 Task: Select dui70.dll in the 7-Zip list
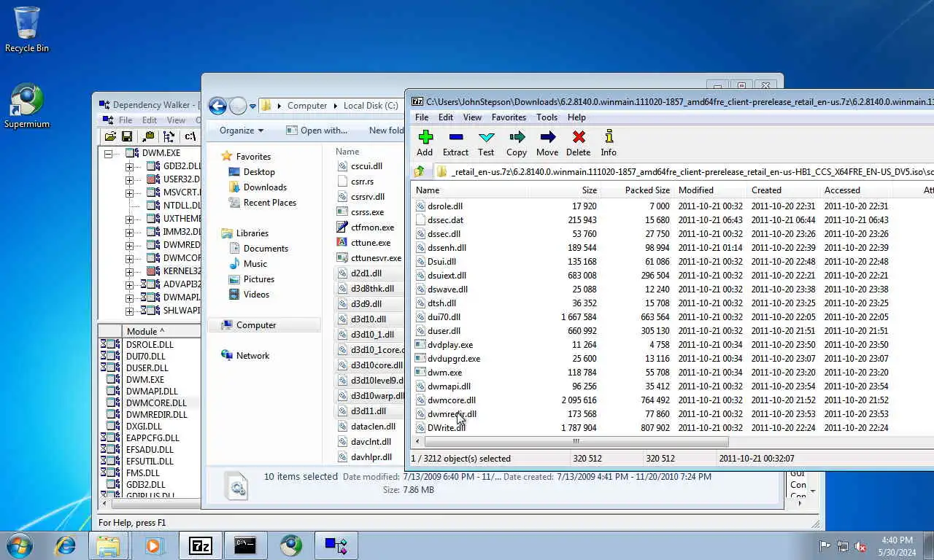point(444,317)
